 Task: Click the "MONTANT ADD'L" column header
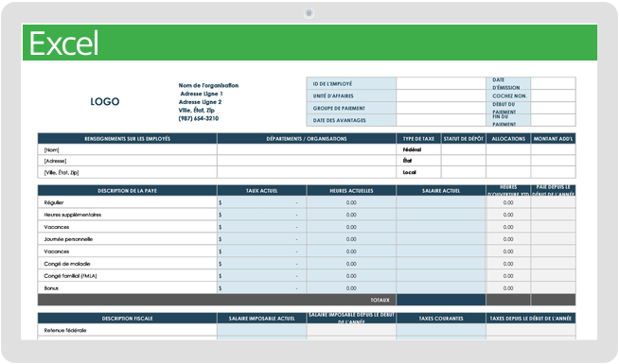pyautogui.click(x=553, y=139)
